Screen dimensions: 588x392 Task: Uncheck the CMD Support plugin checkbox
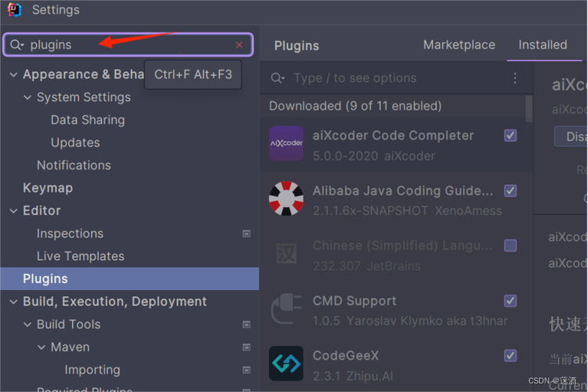click(x=510, y=301)
